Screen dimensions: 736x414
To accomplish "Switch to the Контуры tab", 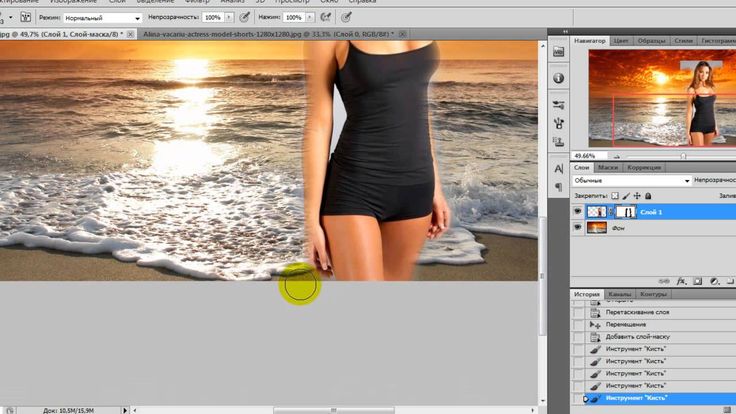I will pyautogui.click(x=653, y=294).
